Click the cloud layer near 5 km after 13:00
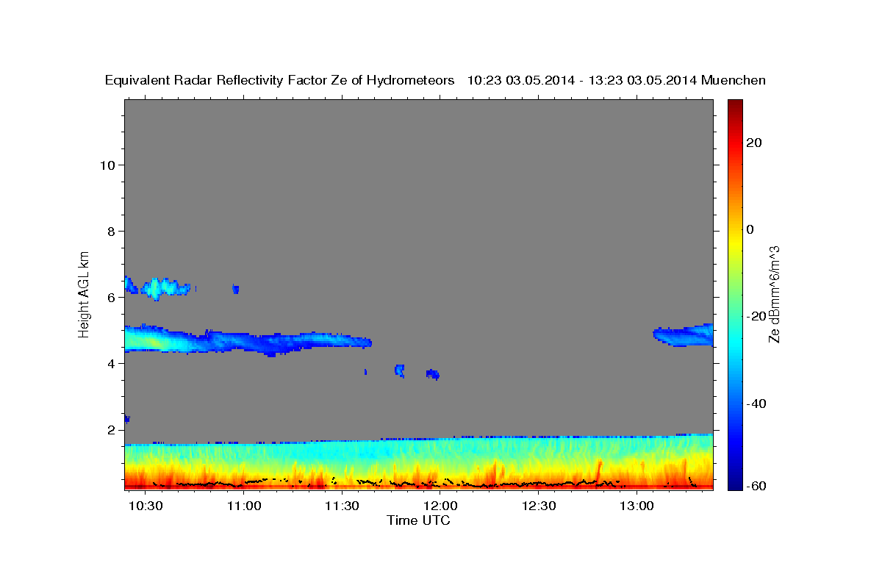This screenshot has height=588, width=882. click(684, 335)
